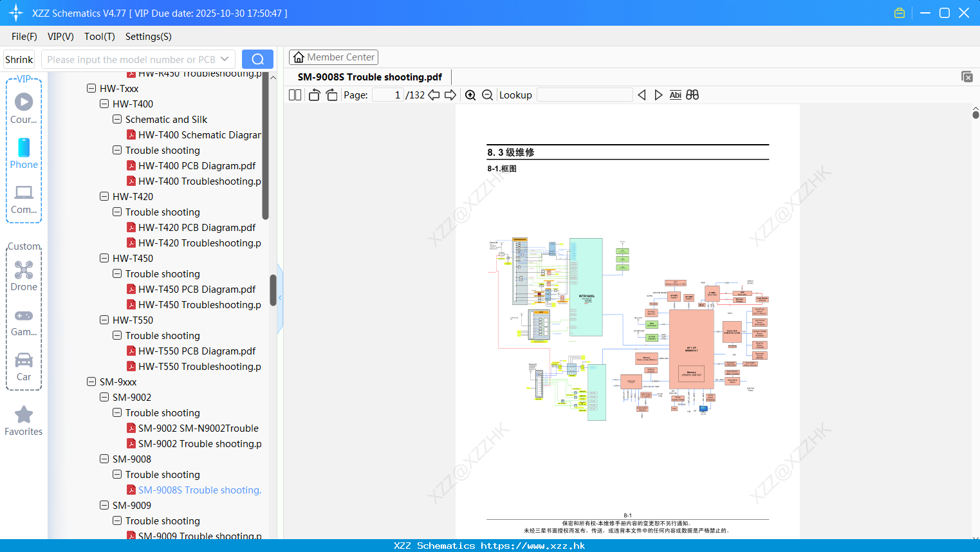Rotate the PDF page clockwise
Image resolution: width=980 pixels, height=552 pixels.
(x=331, y=95)
